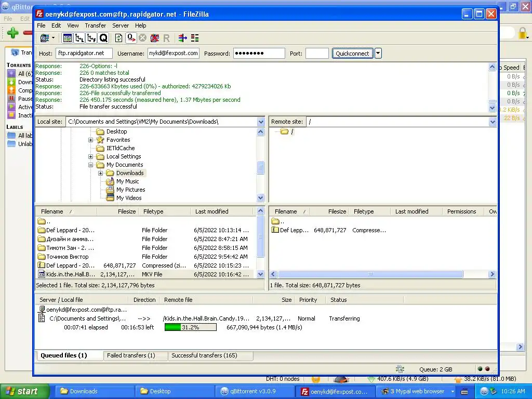The height and width of the screenshot is (399, 532).
Task: Toggle the remote directory tree display
Action: [x=91, y=38]
